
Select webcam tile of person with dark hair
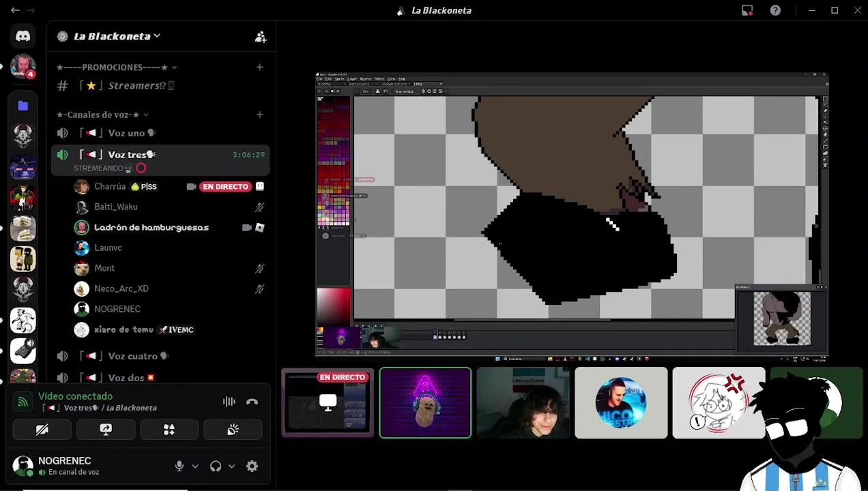tap(523, 402)
